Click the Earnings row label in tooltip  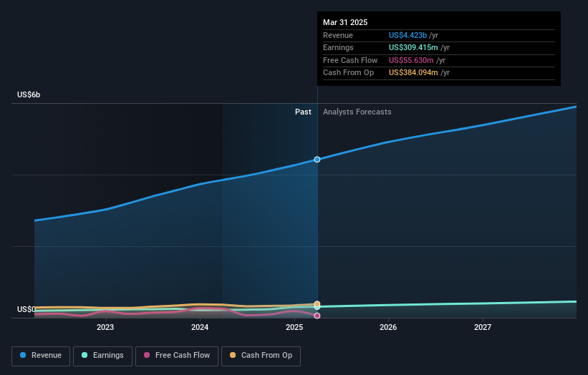coord(338,47)
